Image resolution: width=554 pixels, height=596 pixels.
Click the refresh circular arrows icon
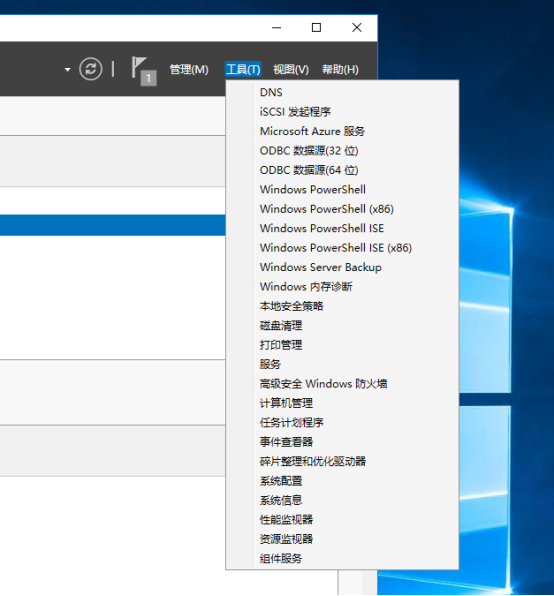[90, 69]
